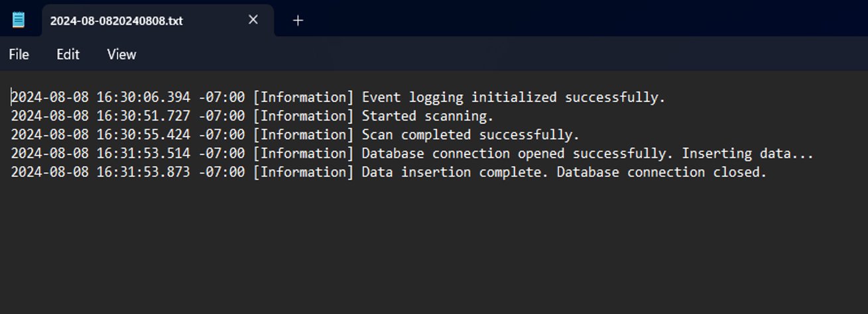Click "Database connection opened successfully." text
This screenshot has height=314, width=868.
[x=517, y=154]
